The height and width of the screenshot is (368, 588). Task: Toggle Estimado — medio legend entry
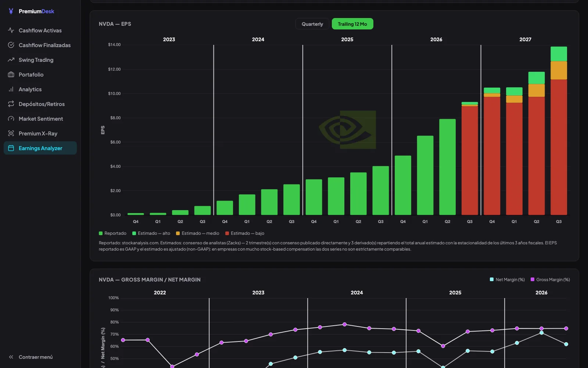[x=198, y=233]
